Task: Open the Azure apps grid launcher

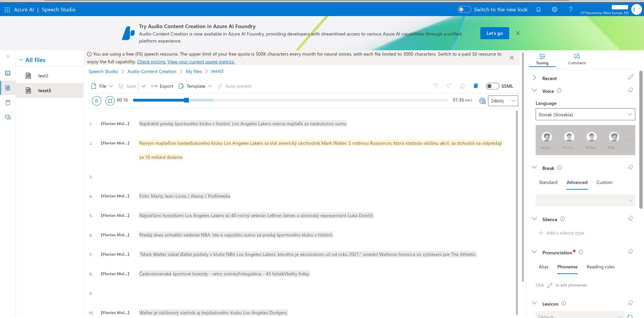Action: pos(7,10)
